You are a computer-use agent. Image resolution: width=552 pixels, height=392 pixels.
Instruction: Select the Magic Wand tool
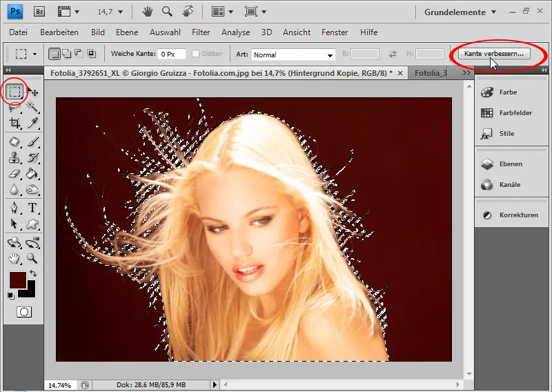32,107
